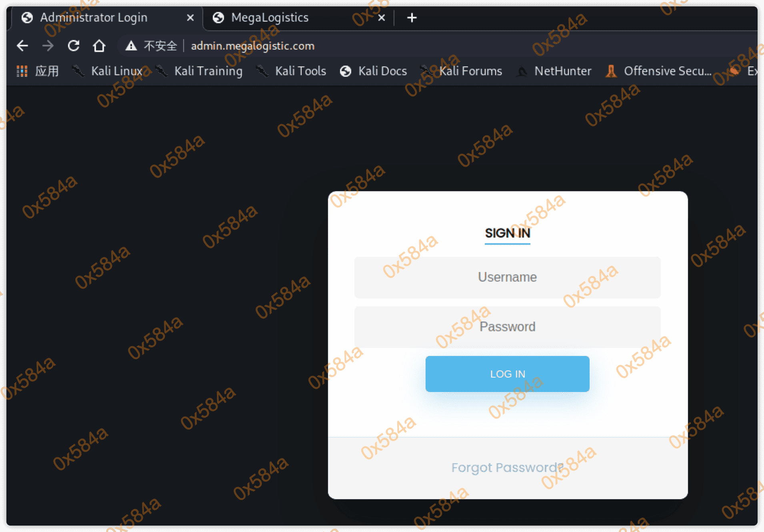The image size is (764, 532).
Task: Open the Kali Training bookmark
Action: pos(200,71)
